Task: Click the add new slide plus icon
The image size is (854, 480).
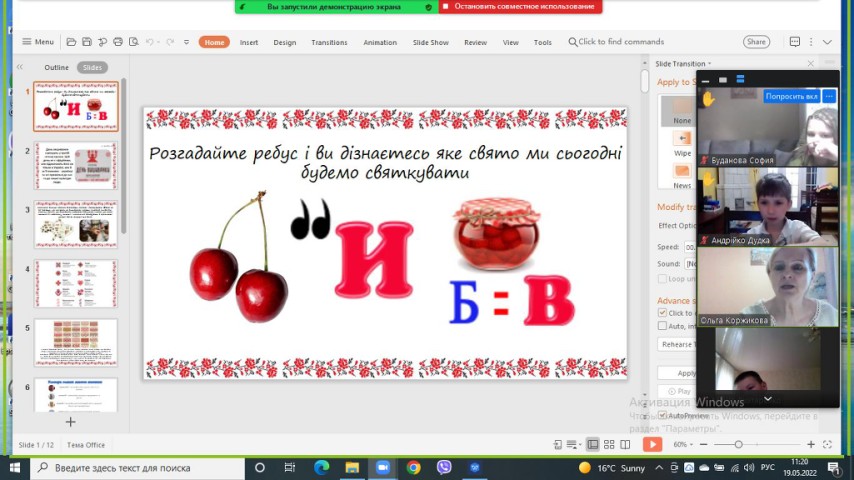Action: click(70, 422)
